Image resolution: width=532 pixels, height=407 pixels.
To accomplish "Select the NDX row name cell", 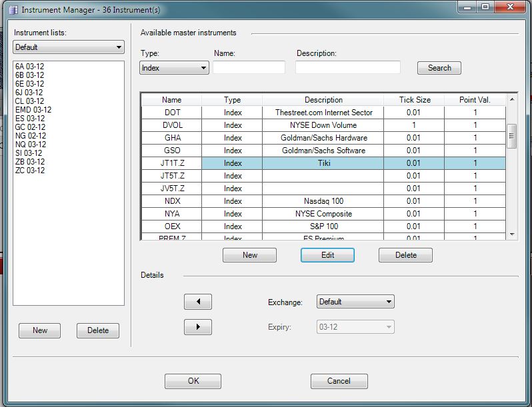I will 172,201.
